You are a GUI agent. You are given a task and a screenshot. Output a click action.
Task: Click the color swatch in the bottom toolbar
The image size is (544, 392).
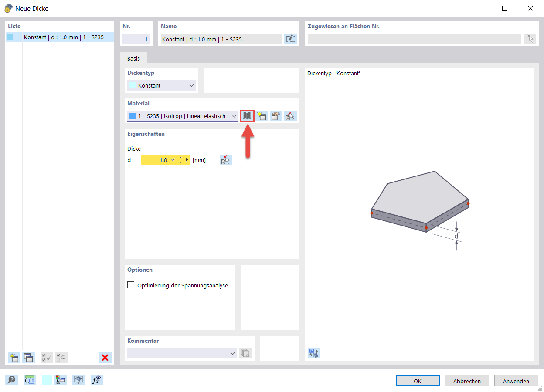point(47,379)
